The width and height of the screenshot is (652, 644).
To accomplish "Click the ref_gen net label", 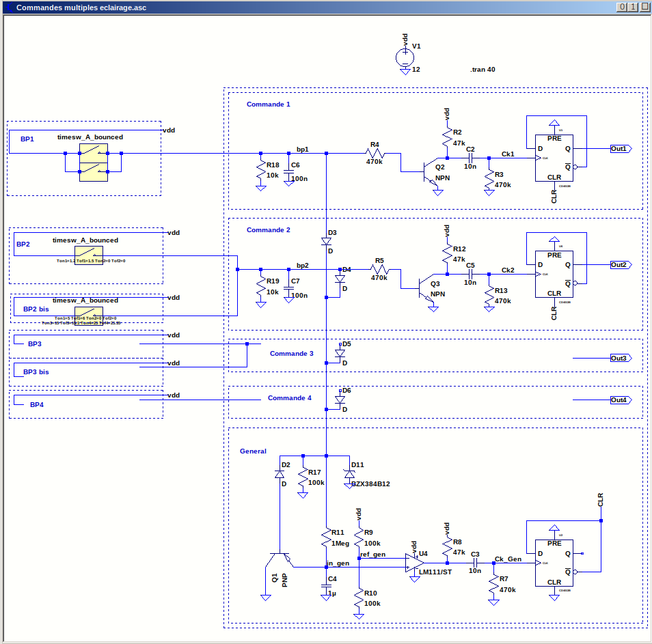I will [372, 555].
